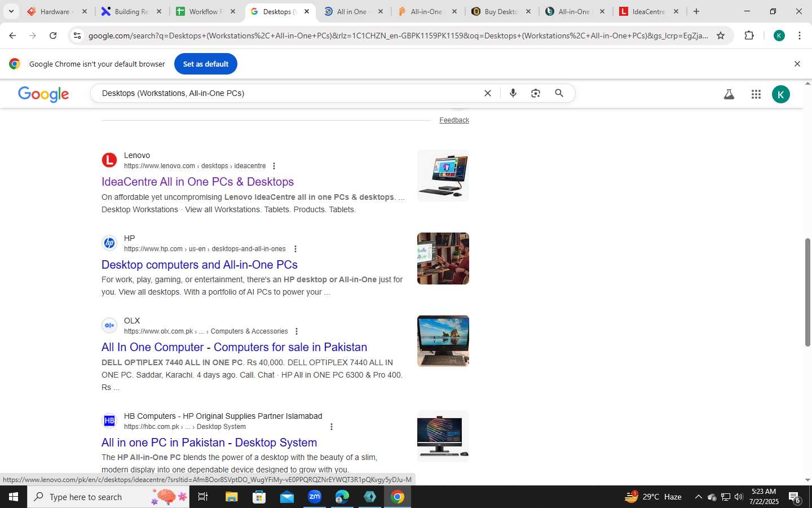Open the volume control in system tray
This screenshot has height=508, width=812.
pyautogui.click(x=739, y=497)
